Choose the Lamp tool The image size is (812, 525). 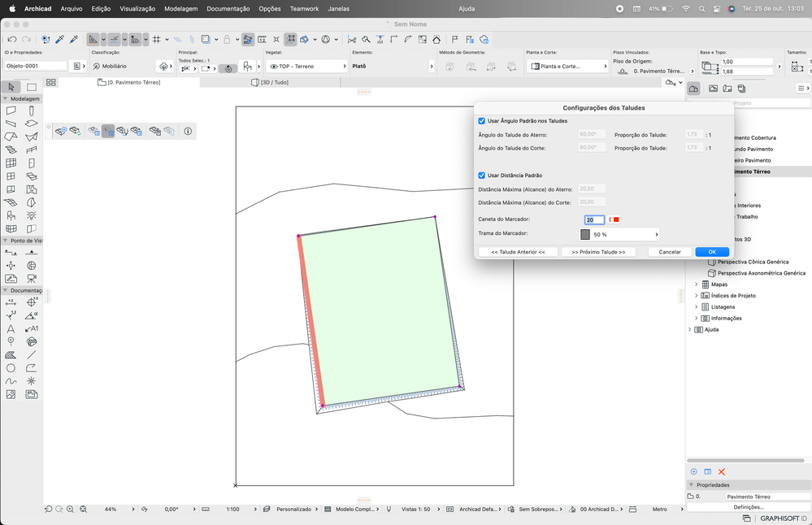[x=32, y=215]
